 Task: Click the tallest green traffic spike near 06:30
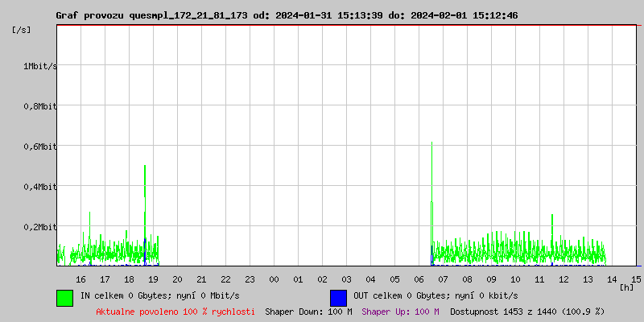pos(431,161)
